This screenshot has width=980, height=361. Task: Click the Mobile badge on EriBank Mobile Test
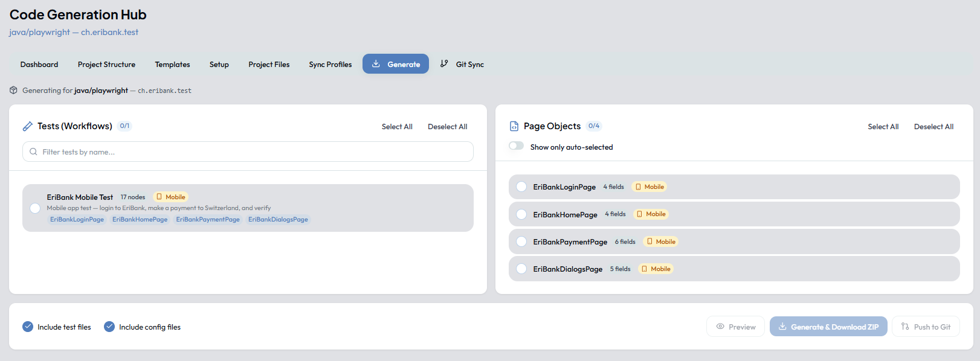(170, 197)
